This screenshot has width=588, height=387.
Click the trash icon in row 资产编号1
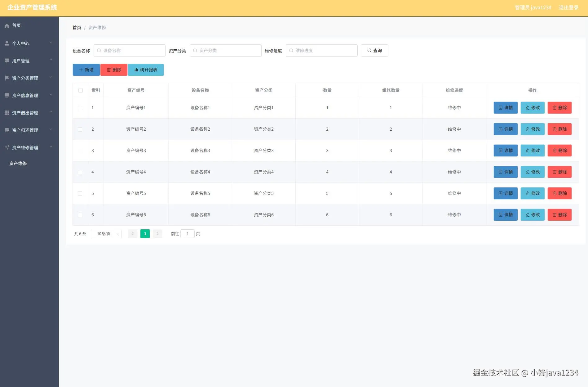555,108
